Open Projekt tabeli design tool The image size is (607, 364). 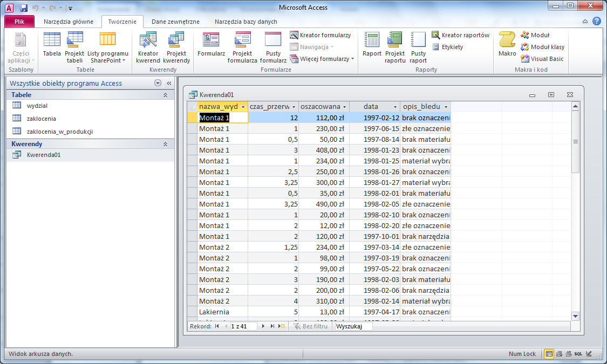click(74, 47)
